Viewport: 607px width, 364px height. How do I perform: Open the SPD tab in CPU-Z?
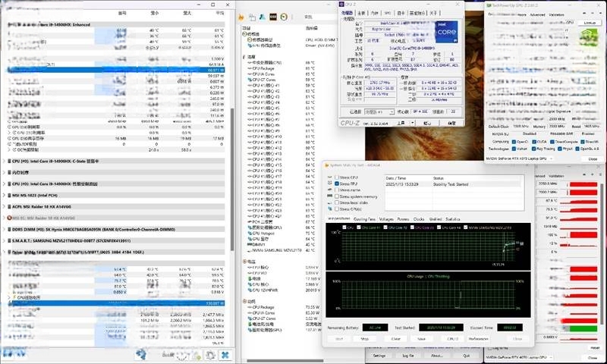coord(388,13)
